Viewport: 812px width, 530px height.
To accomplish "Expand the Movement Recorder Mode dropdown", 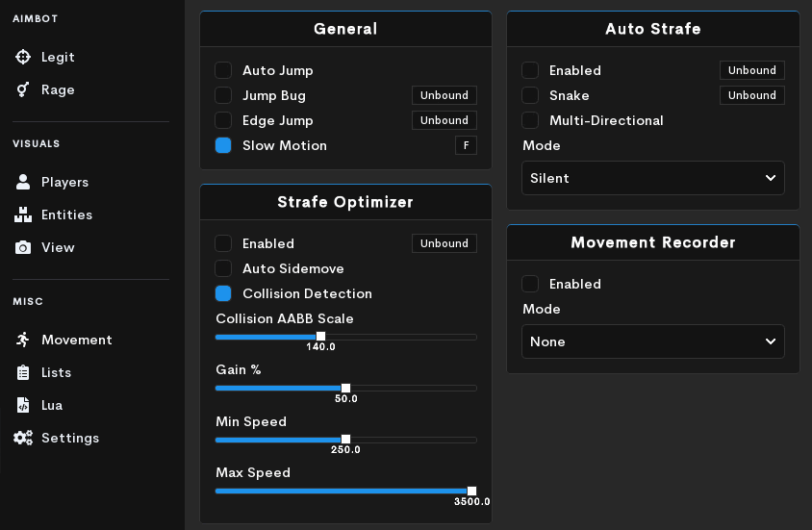I will (653, 341).
